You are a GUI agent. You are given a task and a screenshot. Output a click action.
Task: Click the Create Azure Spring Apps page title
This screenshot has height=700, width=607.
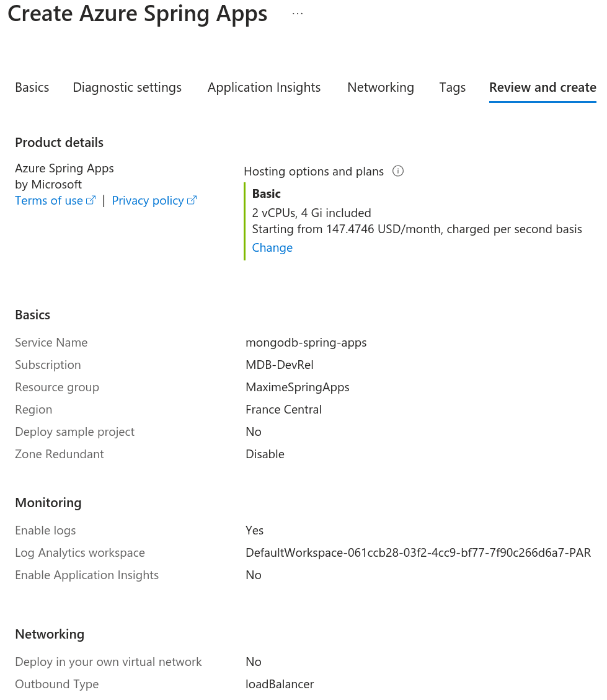[138, 14]
